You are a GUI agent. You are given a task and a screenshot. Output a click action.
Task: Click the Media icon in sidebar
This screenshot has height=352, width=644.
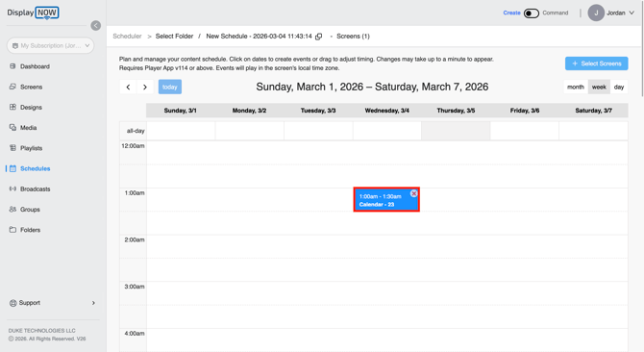click(12, 128)
